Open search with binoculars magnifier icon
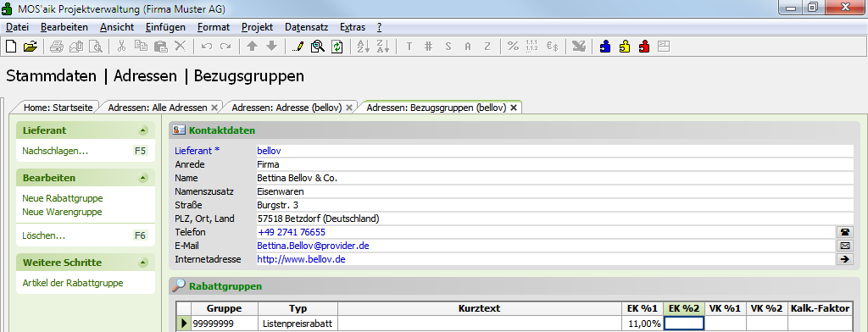Screen dimensions: 868x332 click(x=317, y=47)
